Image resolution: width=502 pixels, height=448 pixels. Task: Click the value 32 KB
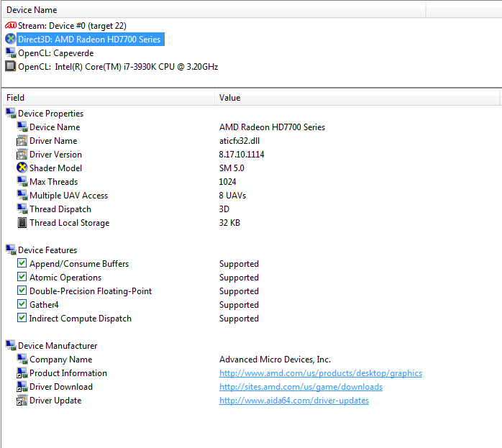click(229, 223)
